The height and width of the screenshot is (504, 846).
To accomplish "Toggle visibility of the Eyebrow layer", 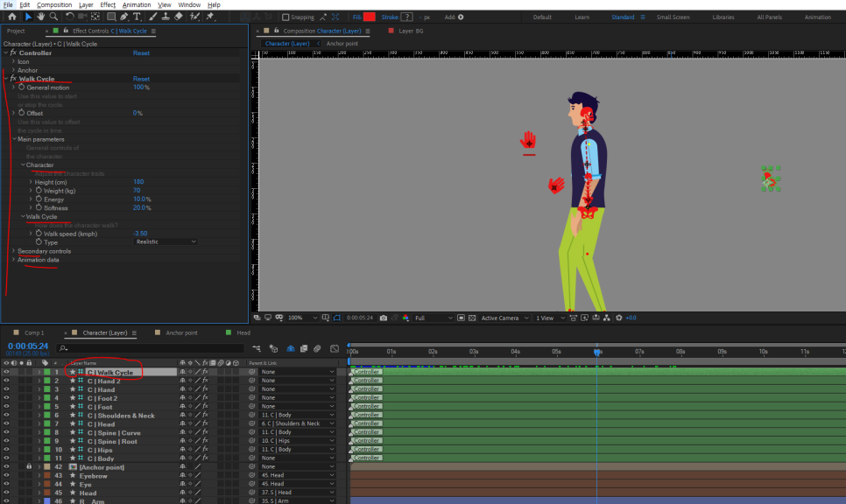I will [6, 475].
